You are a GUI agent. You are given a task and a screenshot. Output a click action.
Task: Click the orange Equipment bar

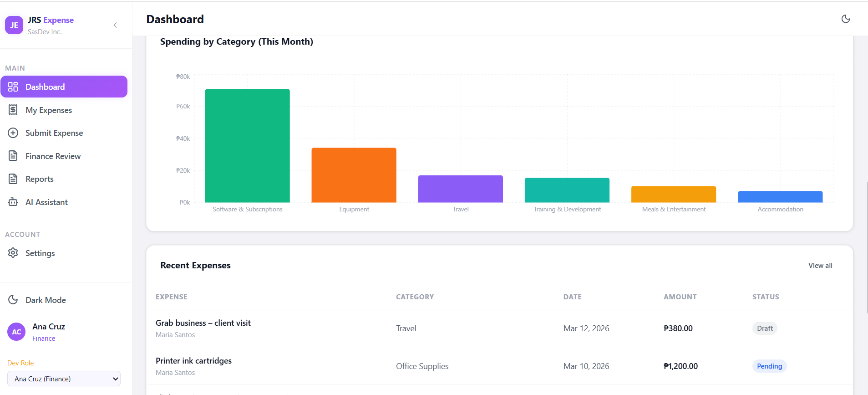coord(354,175)
